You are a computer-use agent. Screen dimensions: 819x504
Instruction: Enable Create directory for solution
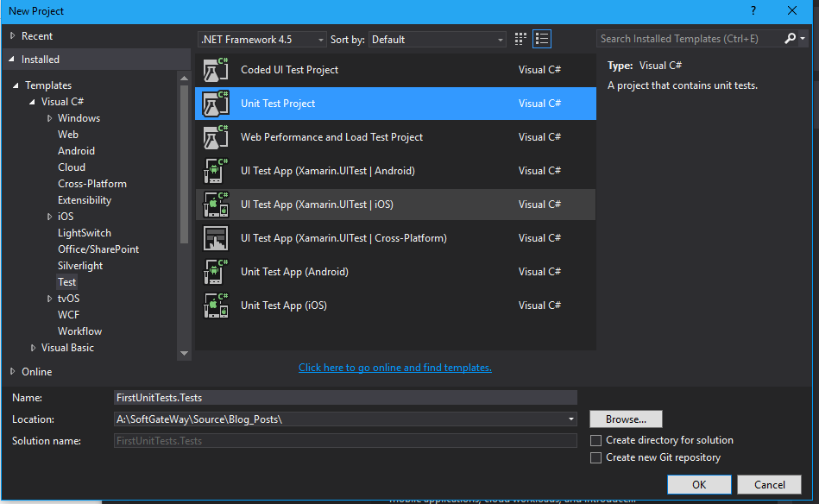pos(595,440)
